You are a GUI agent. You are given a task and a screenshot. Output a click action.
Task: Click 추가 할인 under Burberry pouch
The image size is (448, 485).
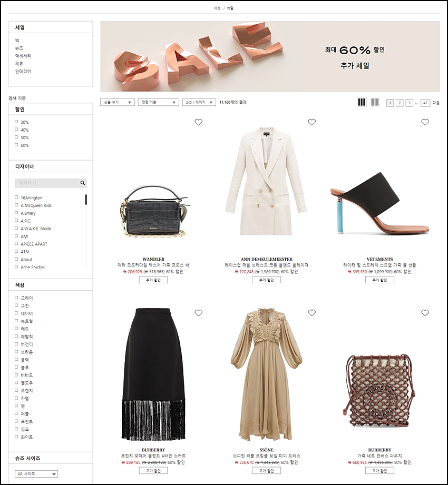pyautogui.click(x=379, y=470)
